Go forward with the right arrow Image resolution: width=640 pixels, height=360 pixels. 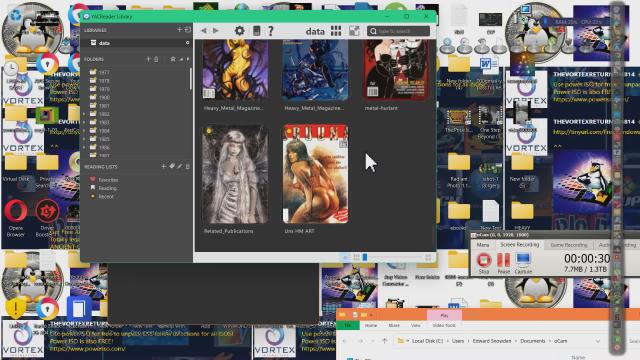pos(216,31)
